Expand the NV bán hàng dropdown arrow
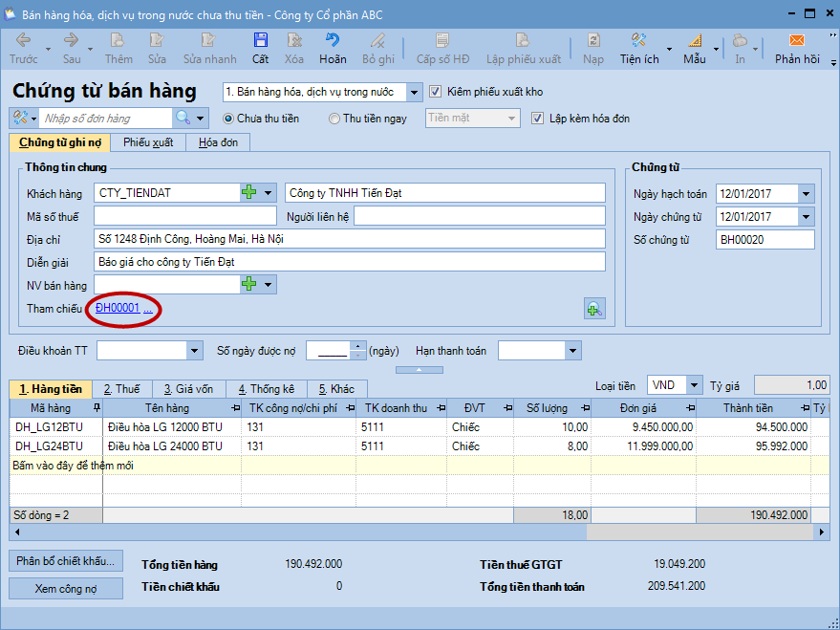 pyautogui.click(x=268, y=285)
